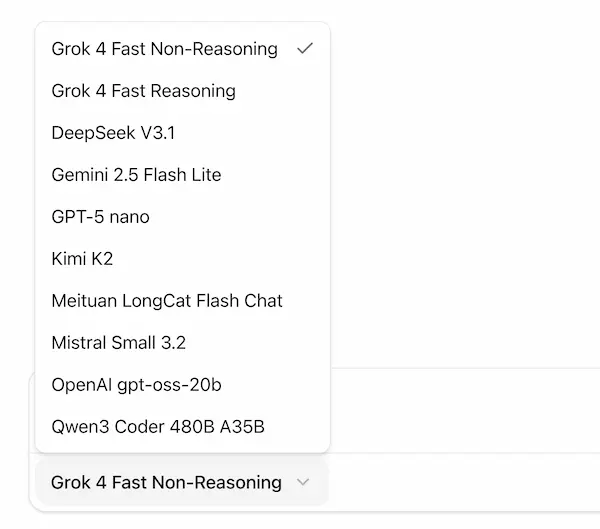This screenshot has height=529, width=600.
Task: Click the checkmark beside Grok 4 Fast Non-Reasoning
Action: (x=305, y=49)
